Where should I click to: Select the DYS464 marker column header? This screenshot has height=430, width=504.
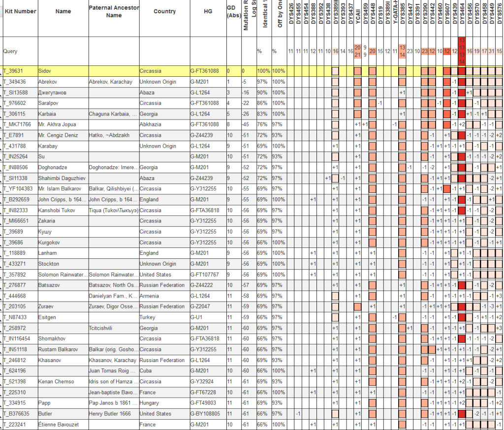pyautogui.click(x=462, y=16)
